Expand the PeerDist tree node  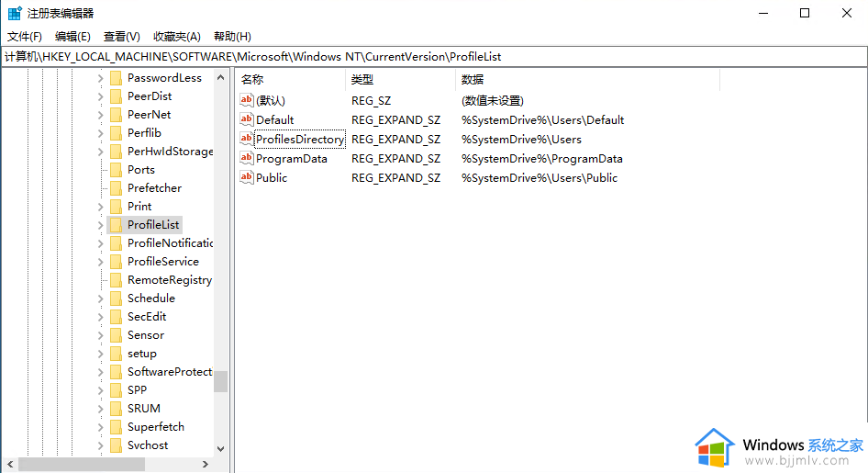pyautogui.click(x=100, y=97)
